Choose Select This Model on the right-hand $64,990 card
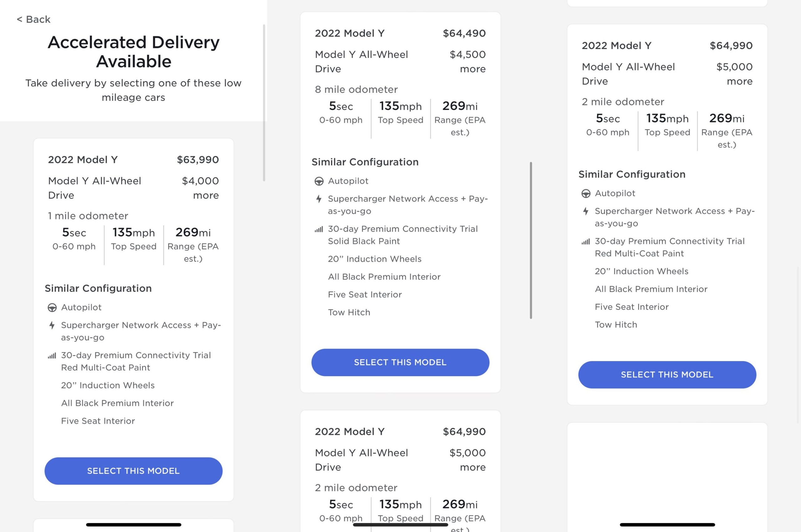Image resolution: width=801 pixels, height=532 pixels. coord(667,374)
